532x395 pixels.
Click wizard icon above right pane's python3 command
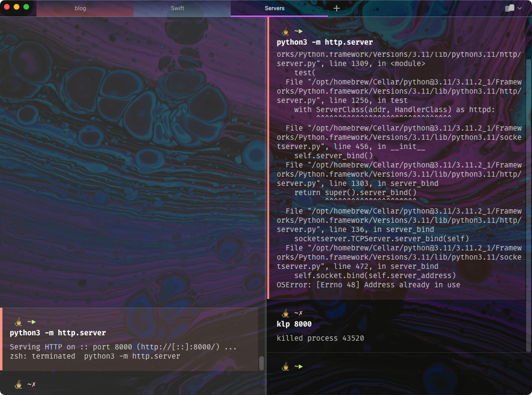(286, 31)
